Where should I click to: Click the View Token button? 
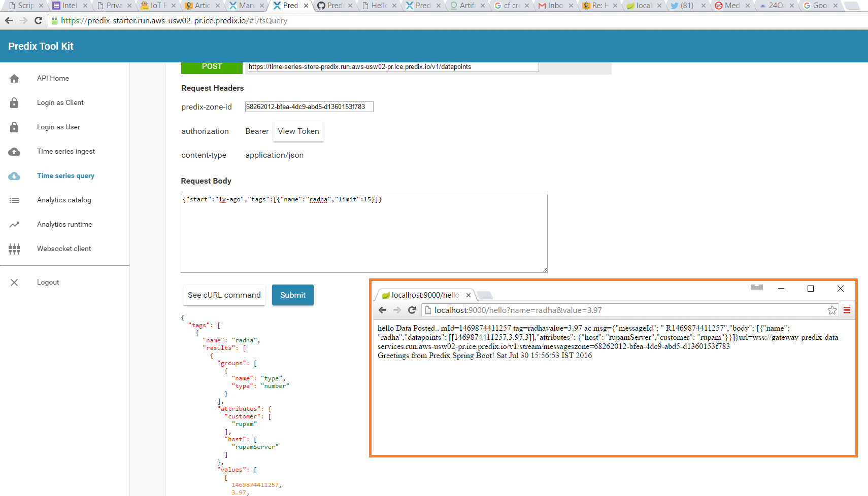point(298,131)
